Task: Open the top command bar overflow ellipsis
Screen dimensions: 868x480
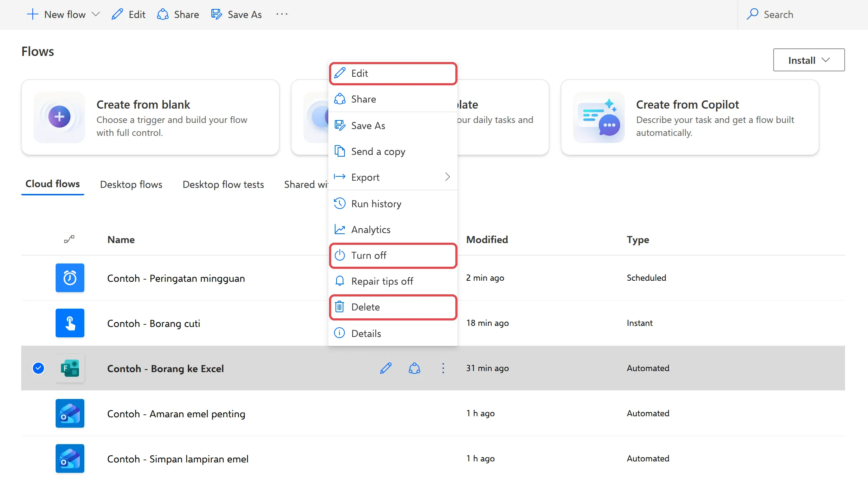Action: 282,14
